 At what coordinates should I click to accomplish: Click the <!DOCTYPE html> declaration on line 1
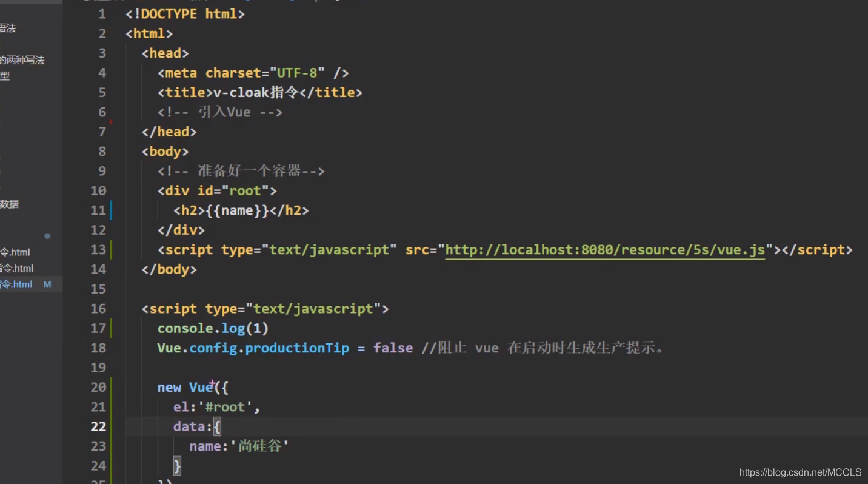point(185,14)
